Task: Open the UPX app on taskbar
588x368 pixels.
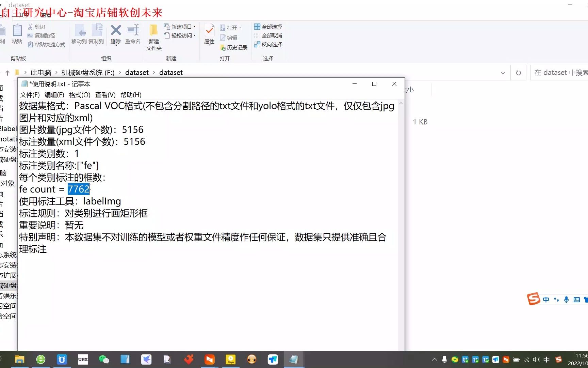Action: (83, 359)
